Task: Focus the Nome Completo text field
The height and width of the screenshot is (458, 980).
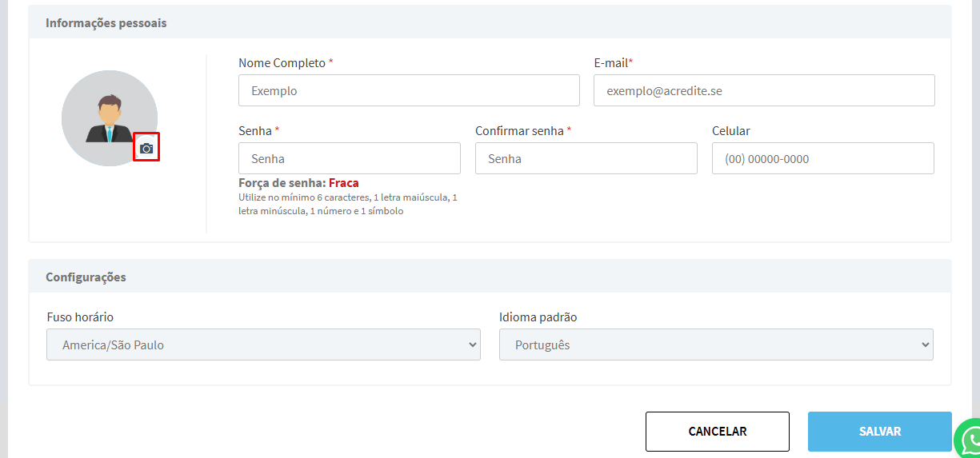Action: coord(409,91)
